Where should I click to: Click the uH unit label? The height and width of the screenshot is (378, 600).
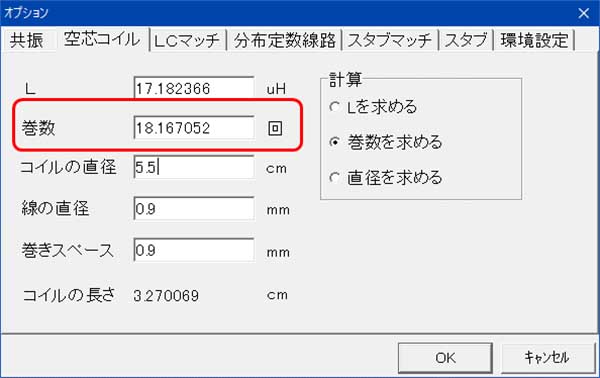click(276, 89)
